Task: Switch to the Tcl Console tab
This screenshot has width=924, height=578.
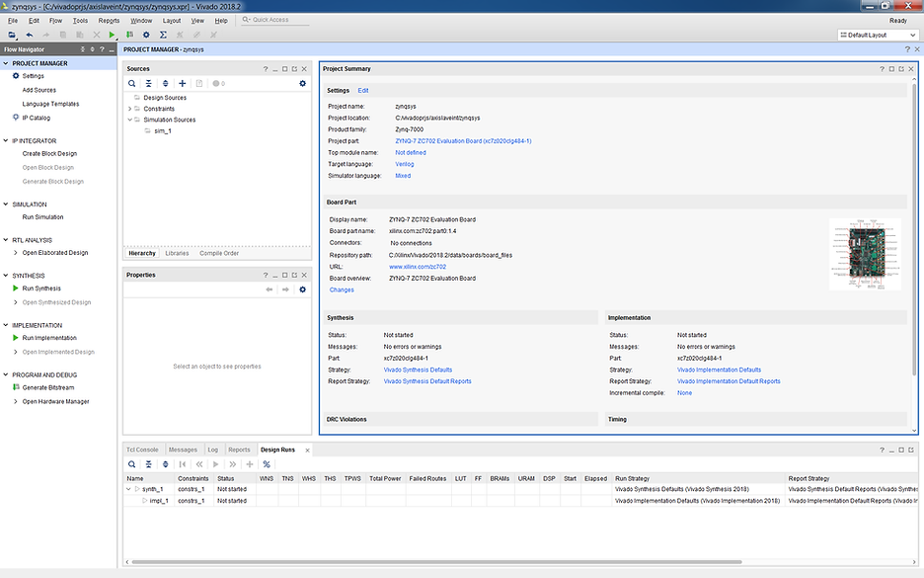Action: point(141,449)
